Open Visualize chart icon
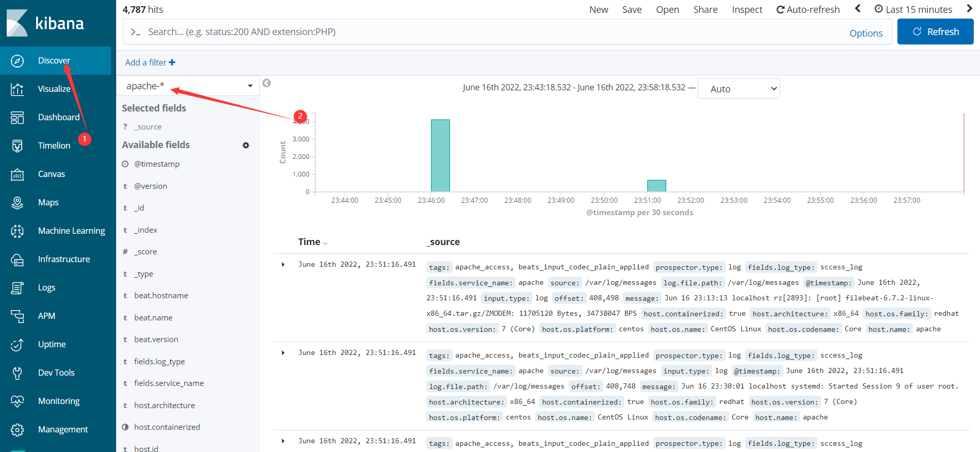980x452 pixels. [x=17, y=89]
